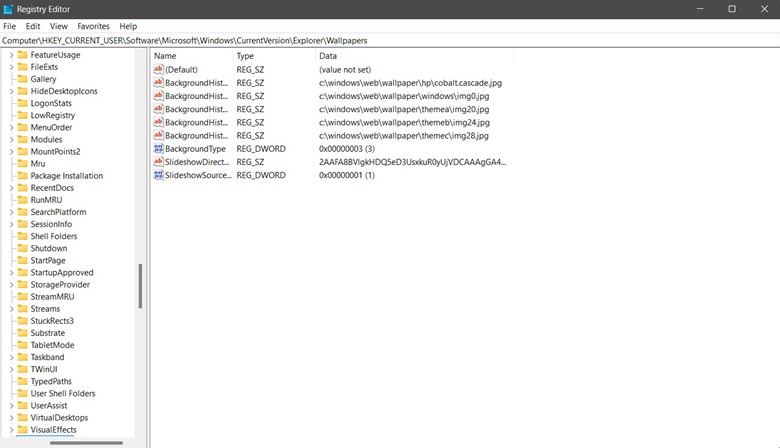Select the StreamMRU folder icon
The height and width of the screenshot is (448, 780).
tap(22, 297)
